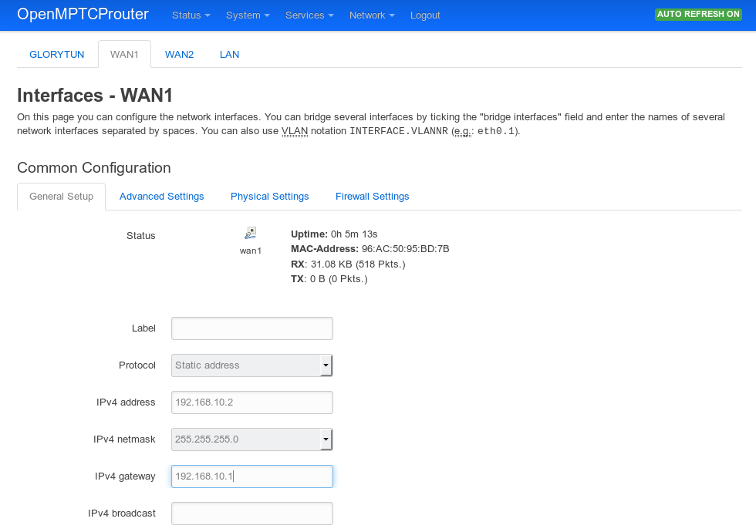Click the OpenMPTCProuter home title
Screen dimensions: 756x532
(83, 14)
